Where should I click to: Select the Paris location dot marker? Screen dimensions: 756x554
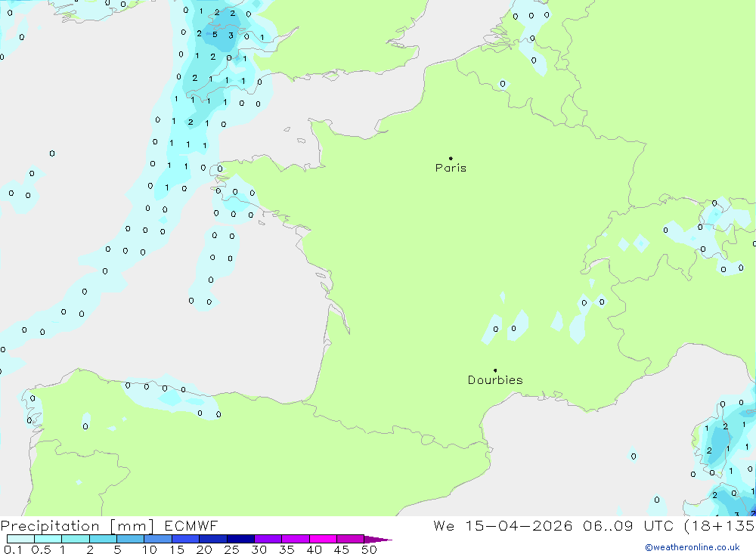(451, 158)
